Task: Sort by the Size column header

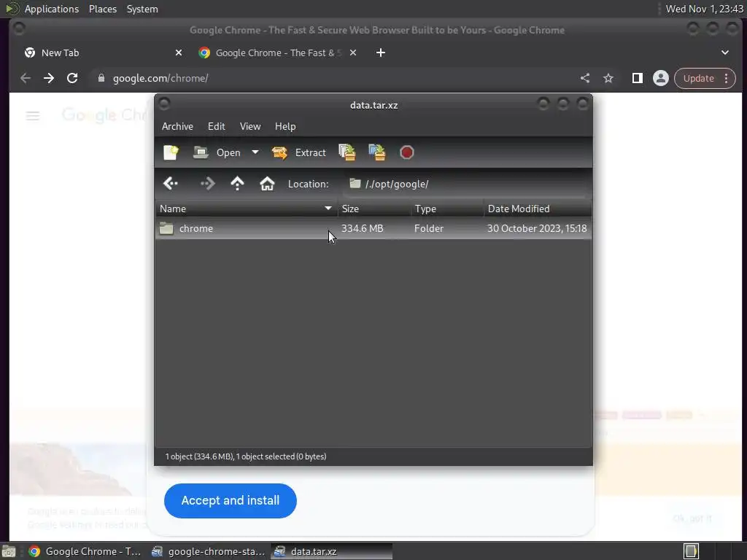Action: [x=374, y=209]
